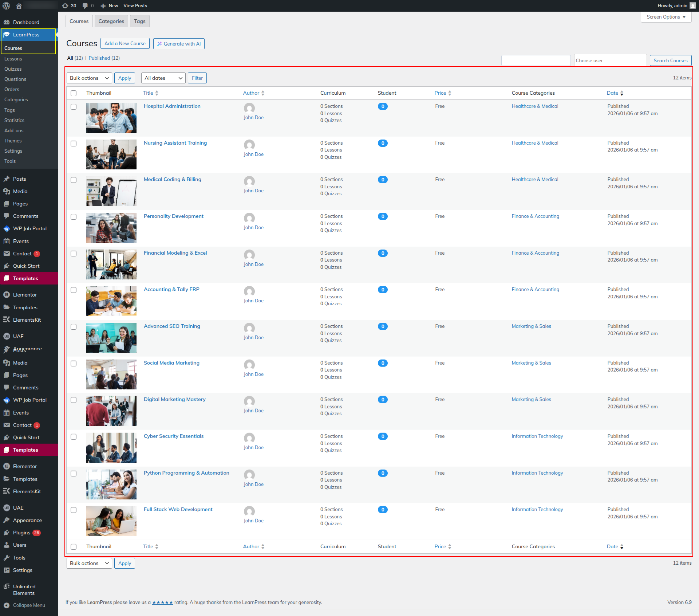Click the home site icon in admin bar
Image resolution: width=699 pixels, height=616 pixels.
coord(19,6)
